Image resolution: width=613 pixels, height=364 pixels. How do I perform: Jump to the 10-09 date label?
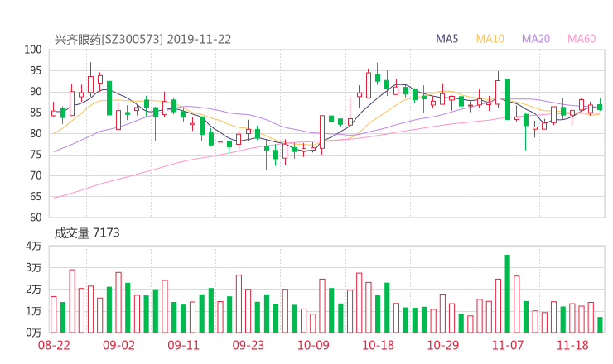313,345
